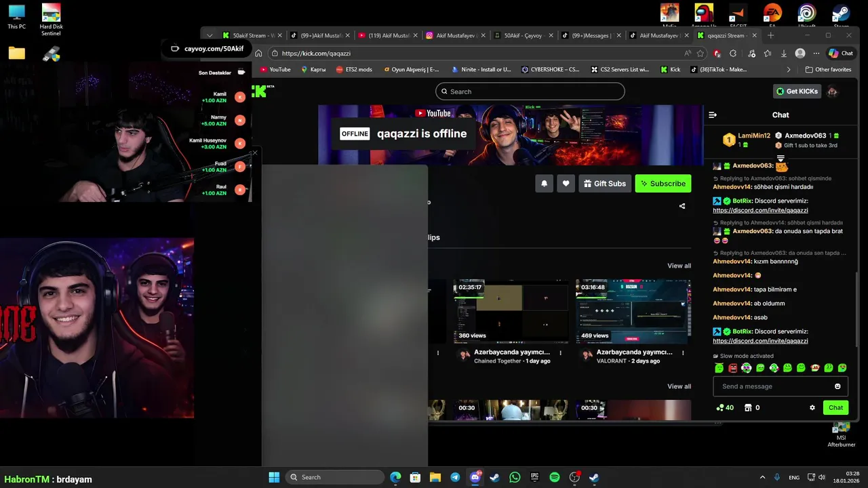
Task: Open the user avatar next to Get KICKs
Action: 832,91
